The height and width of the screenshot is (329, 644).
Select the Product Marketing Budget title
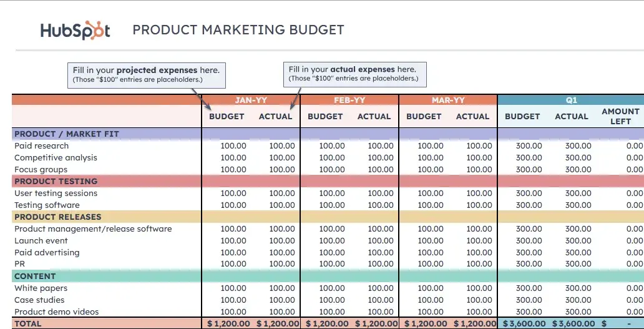(x=238, y=30)
